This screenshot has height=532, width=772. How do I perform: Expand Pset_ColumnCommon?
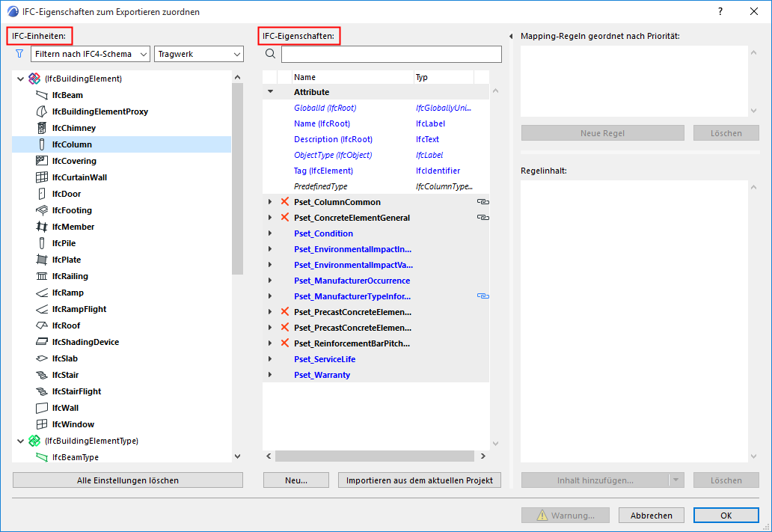[270, 201]
